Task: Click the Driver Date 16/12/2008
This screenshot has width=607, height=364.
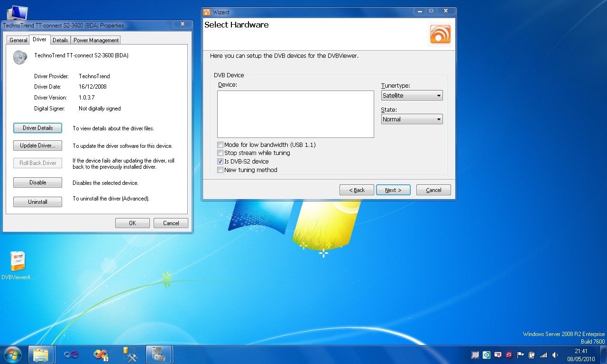Action: coord(92,87)
